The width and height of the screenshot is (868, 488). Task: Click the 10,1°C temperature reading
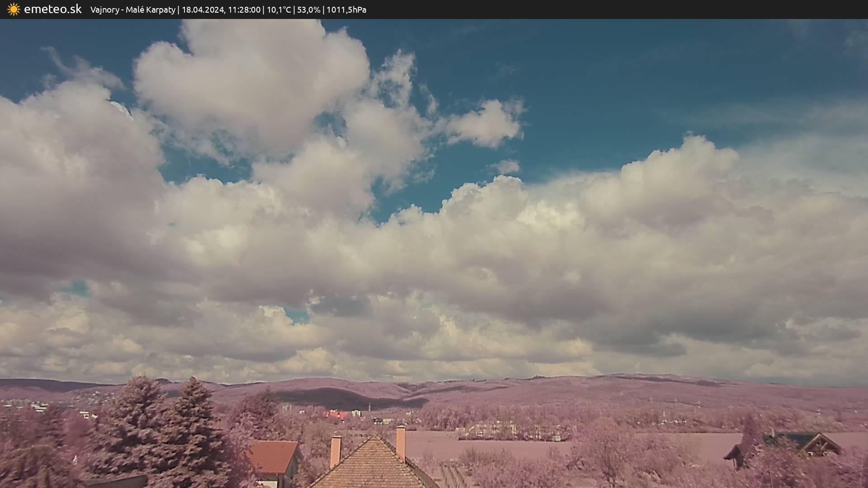(279, 10)
